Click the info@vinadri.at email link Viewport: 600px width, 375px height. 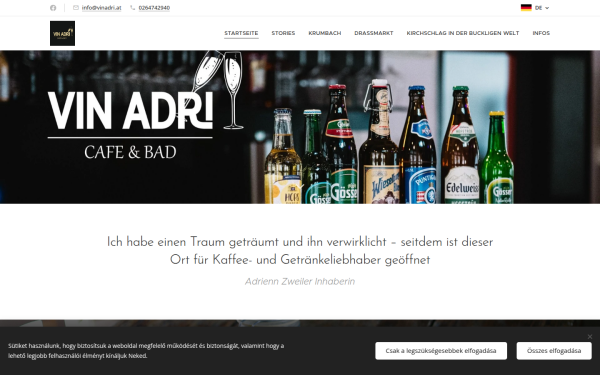pyautogui.click(x=101, y=8)
